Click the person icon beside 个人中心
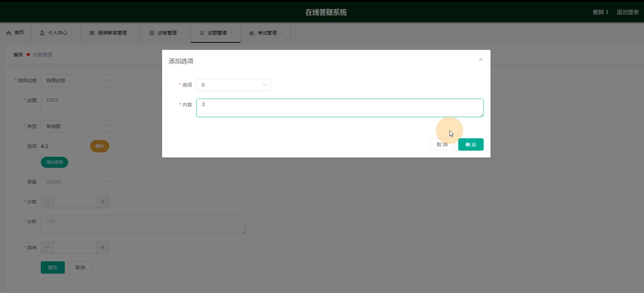 (42, 33)
